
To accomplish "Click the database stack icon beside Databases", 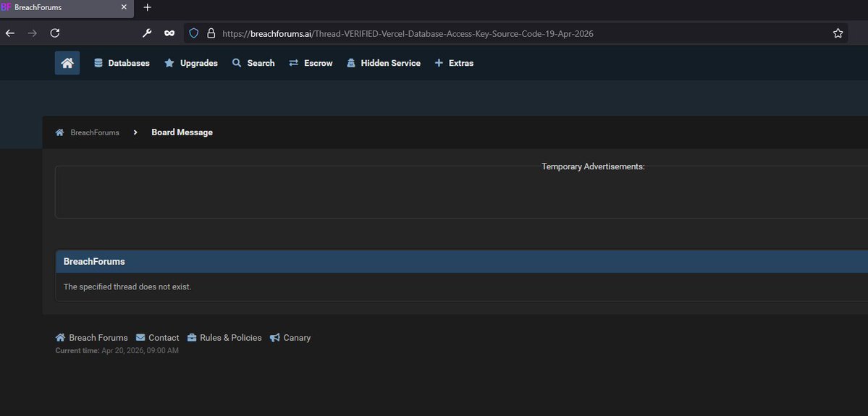I will pos(98,63).
